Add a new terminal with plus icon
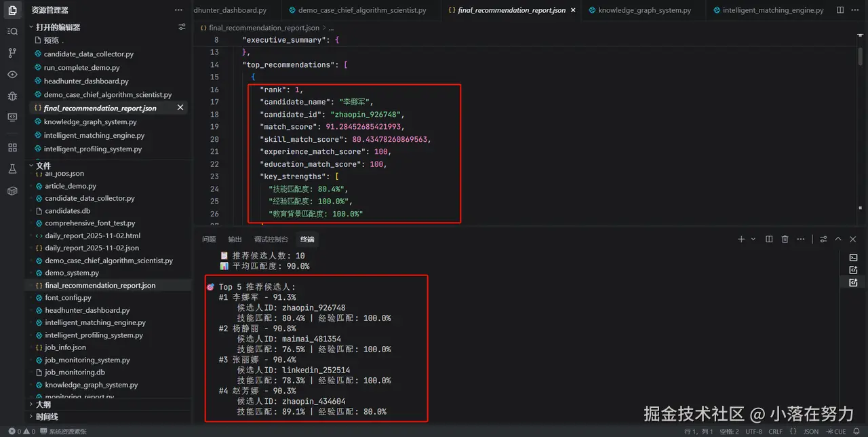868x437 pixels. (x=741, y=239)
